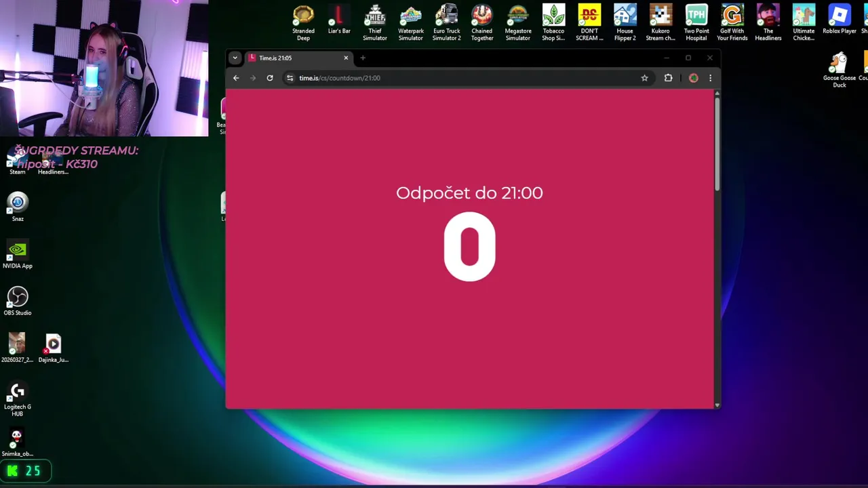This screenshot has width=868, height=488.
Task: Expand the tab search dropdown arrow
Action: coord(235,58)
